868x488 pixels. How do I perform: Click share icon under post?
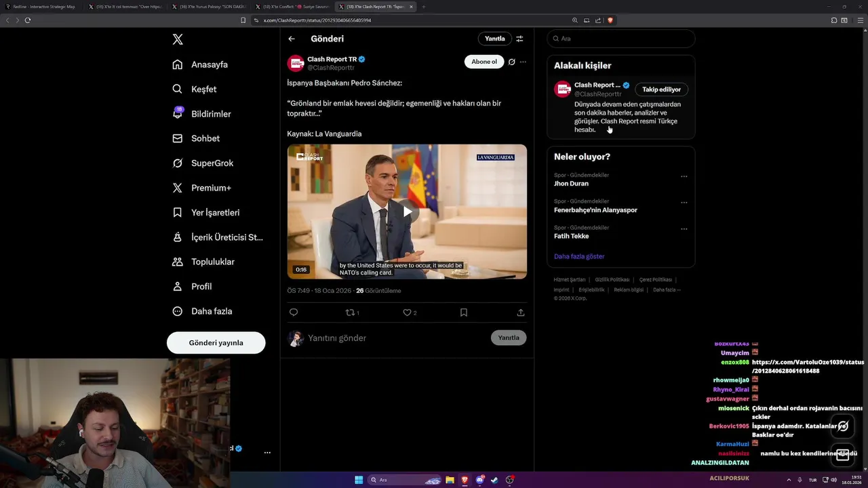(521, 312)
